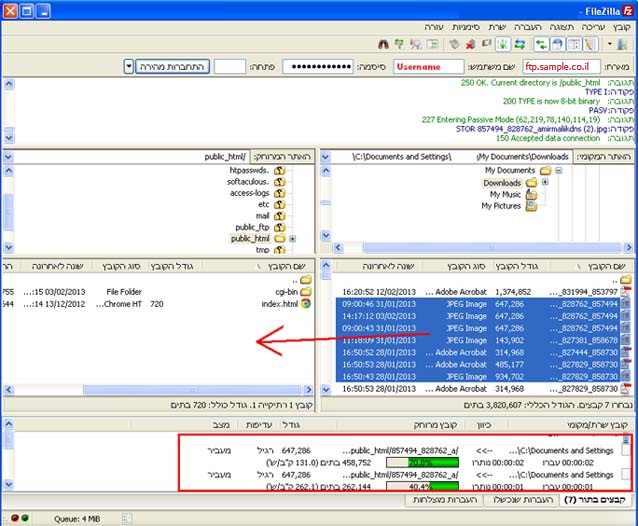
Task: Click the status bar icon beside Queue size
Action: tap(127, 518)
